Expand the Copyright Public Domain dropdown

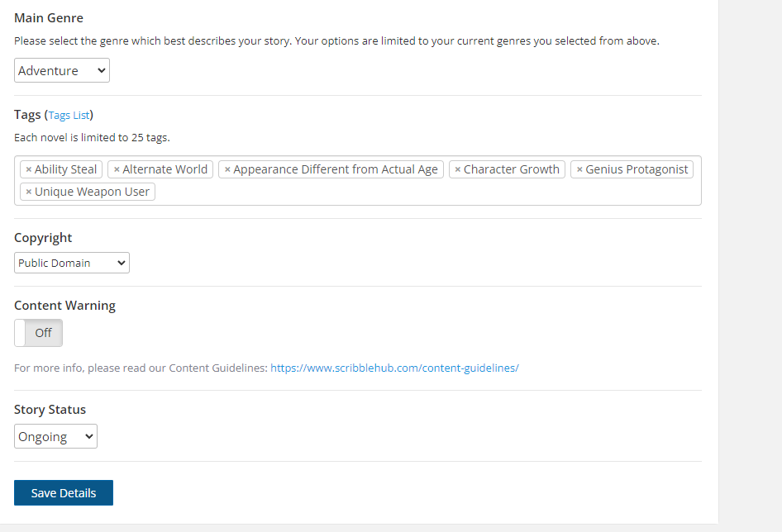click(72, 264)
